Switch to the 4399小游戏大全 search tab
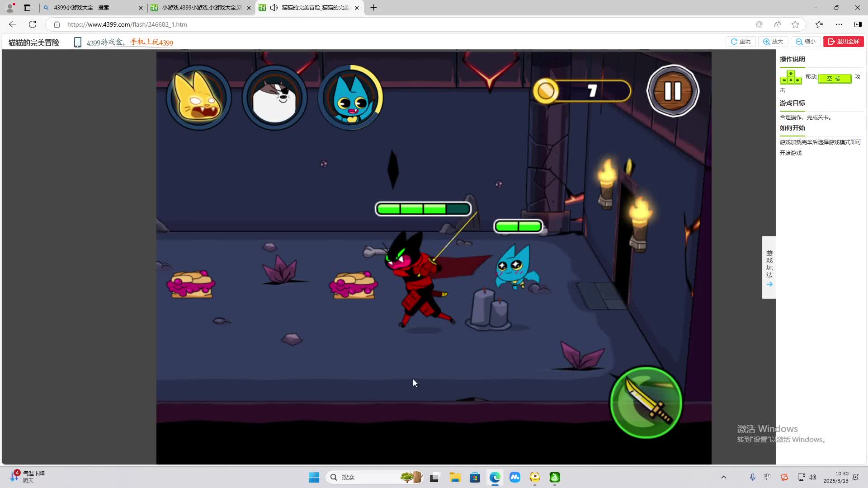Image resolution: width=868 pixels, height=488 pixels. [x=81, y=8]
